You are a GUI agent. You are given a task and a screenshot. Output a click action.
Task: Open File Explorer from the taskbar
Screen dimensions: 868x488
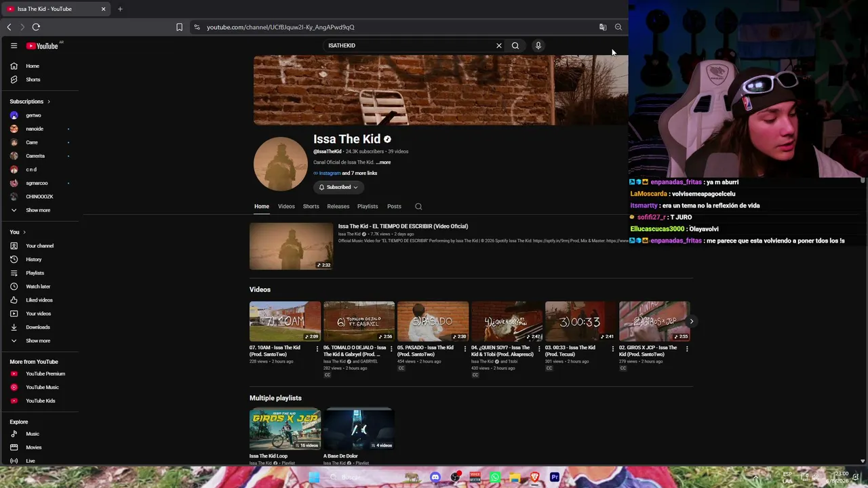tap(515, 477)
